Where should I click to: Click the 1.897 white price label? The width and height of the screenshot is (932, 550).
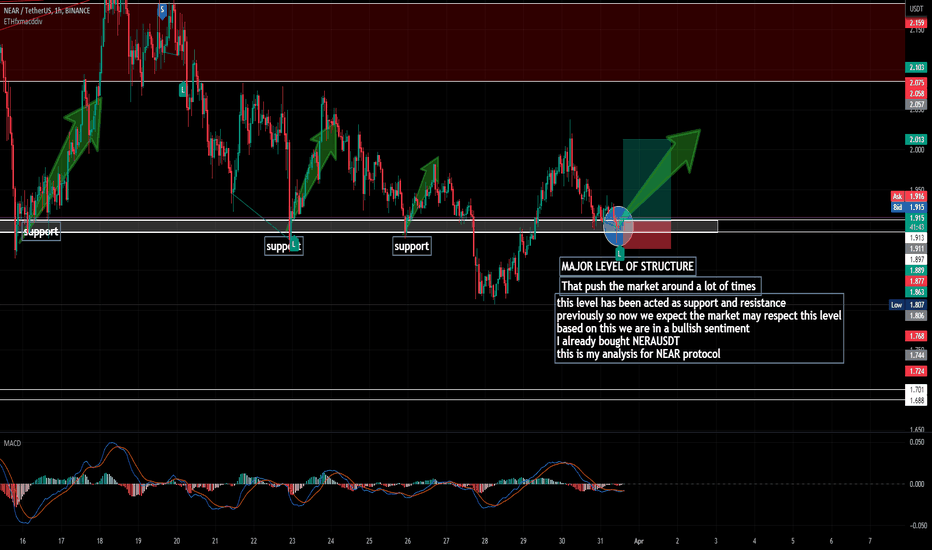click(917, 259)
